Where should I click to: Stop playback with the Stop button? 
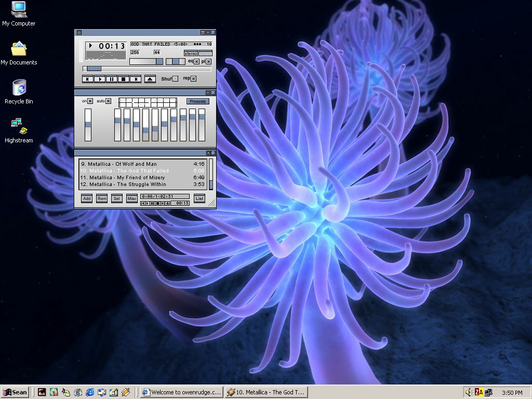point(124,79)
